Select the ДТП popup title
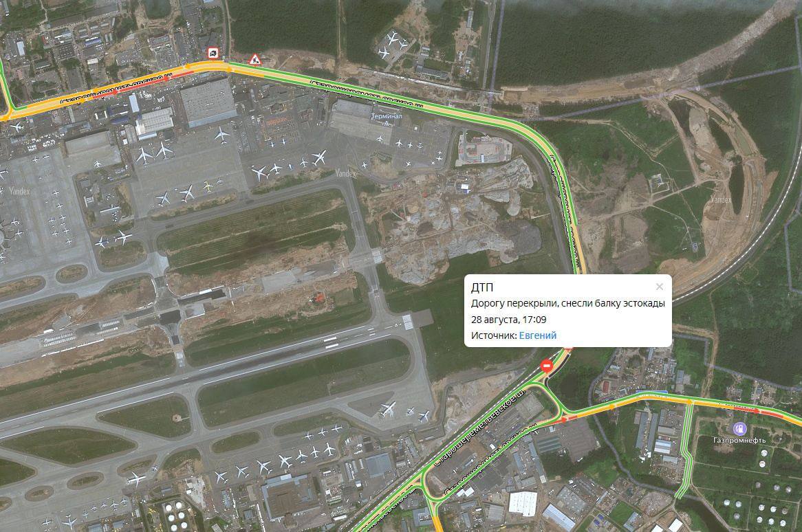The width and height of the screenshot is (802, 532). click(x=482, y=287)
